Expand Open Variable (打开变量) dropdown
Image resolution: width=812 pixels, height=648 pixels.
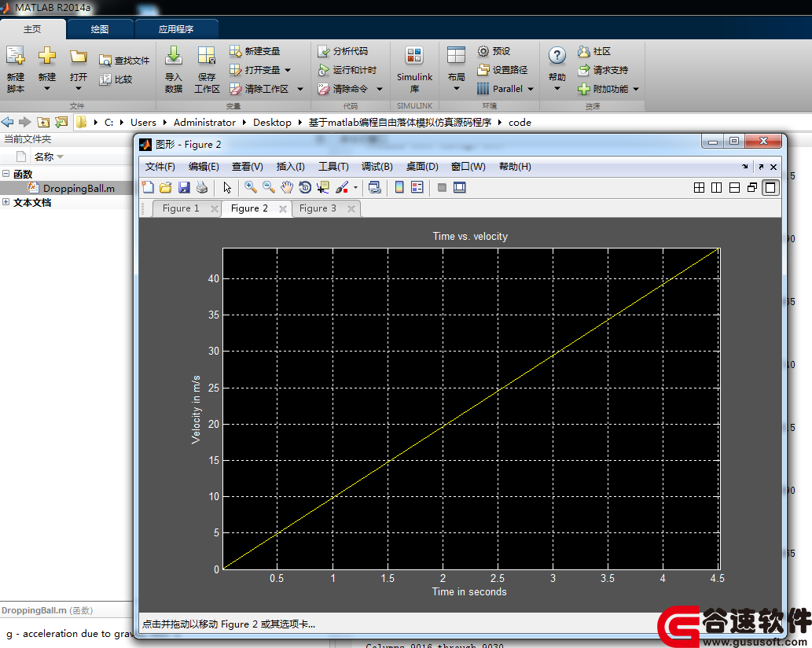pyautogui.click(x=288, y=70)
